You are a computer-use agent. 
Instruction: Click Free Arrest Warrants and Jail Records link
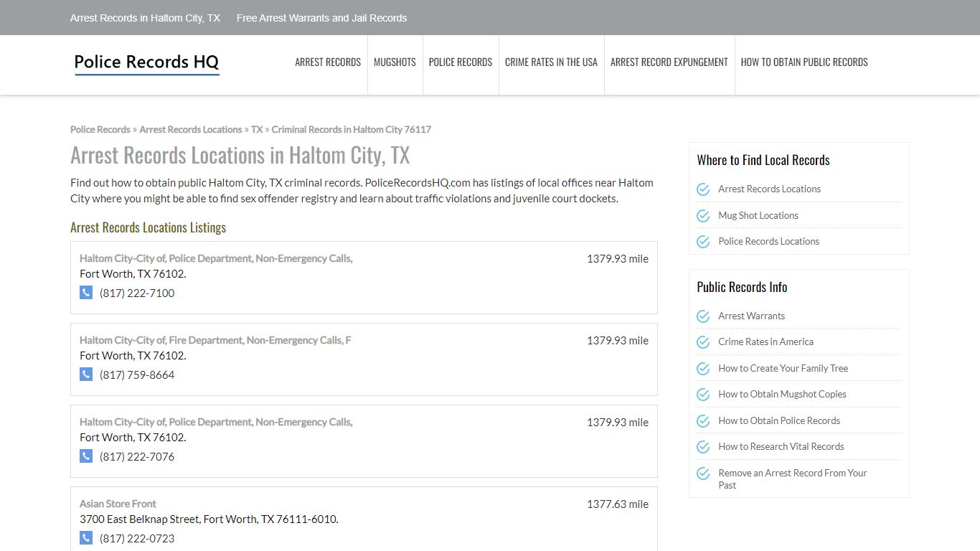click(321, 18)
